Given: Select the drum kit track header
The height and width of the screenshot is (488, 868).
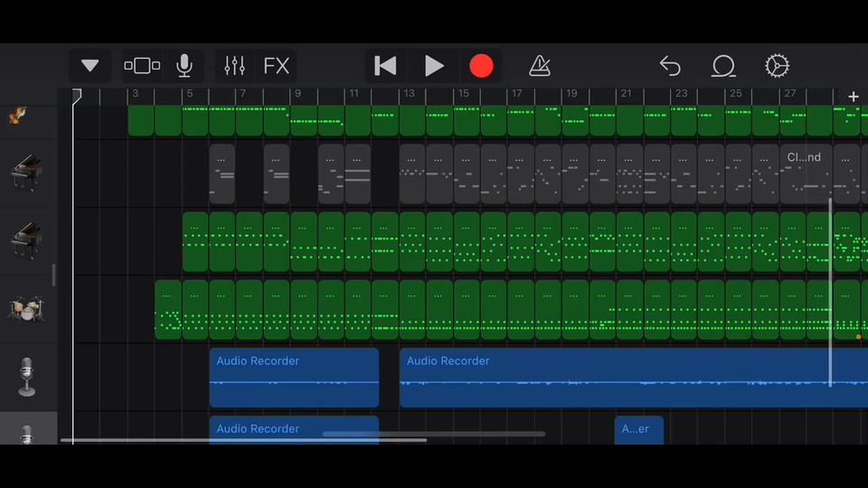Looking at the screenshot, I should [26, 309].
